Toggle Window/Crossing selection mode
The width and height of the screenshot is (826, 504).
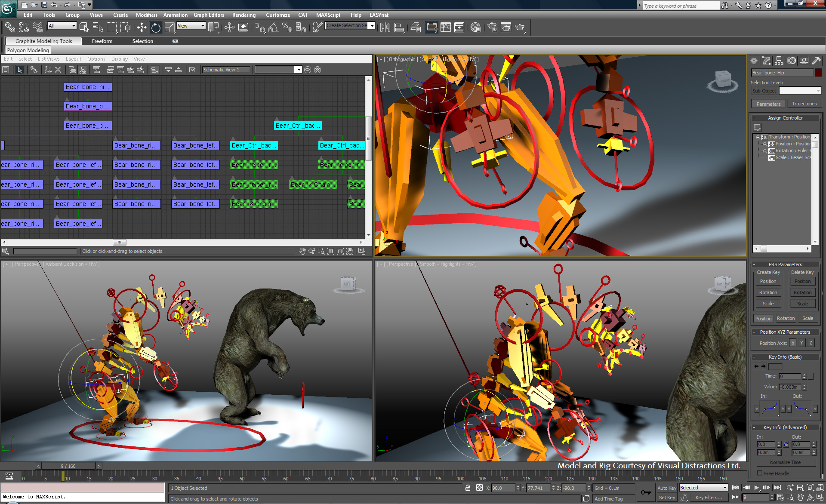[x=126, y=28]
